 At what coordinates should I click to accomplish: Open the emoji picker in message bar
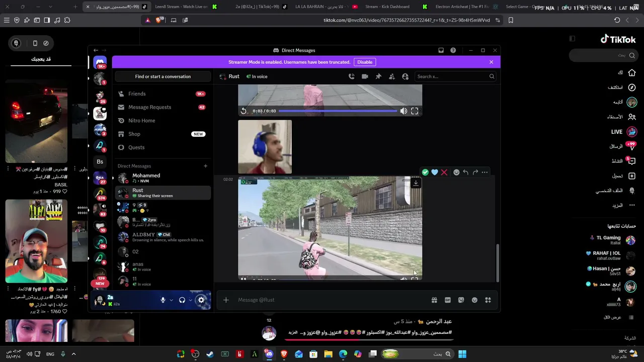(474, 300)
